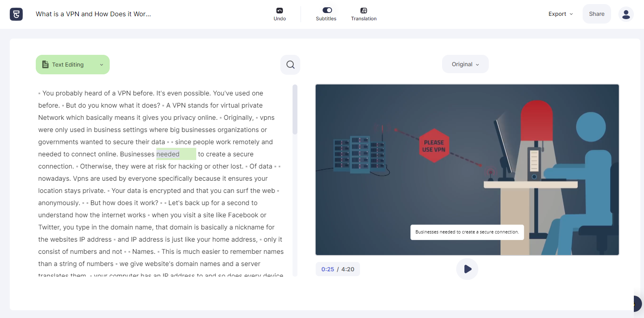The width and height of the screenshot is (644, 318).
Task: Click the video preview frame
Action: 467,170
